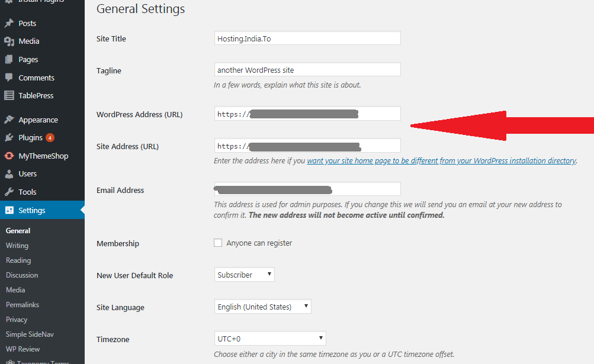Go to Permalinks settings submenu
The image size is (594, 364).
[x=23, y=305]
